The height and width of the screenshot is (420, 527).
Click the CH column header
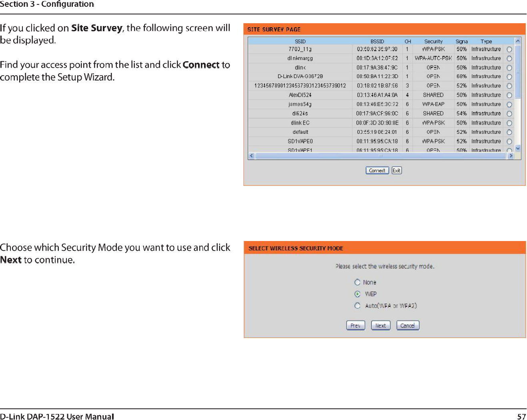coord(408,41)
